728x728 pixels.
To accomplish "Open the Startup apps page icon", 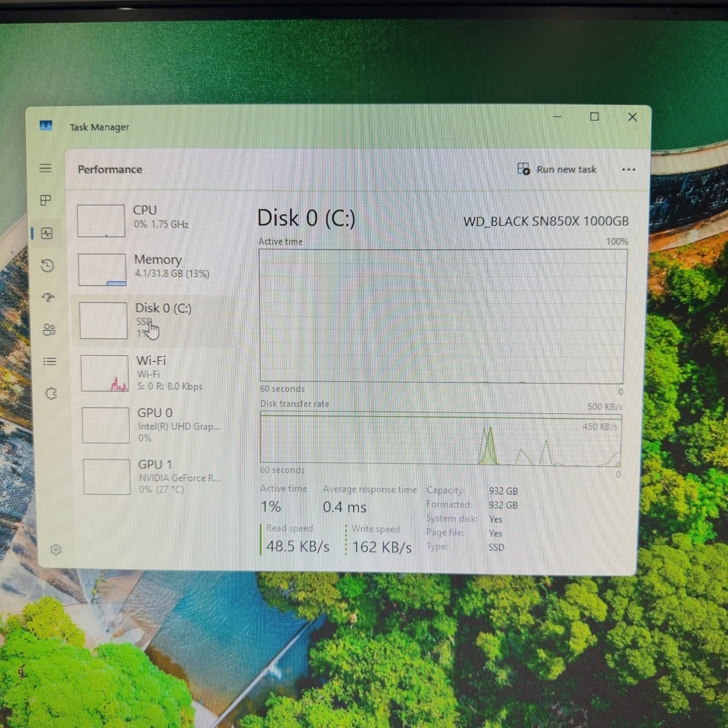I will click(48, 297).
